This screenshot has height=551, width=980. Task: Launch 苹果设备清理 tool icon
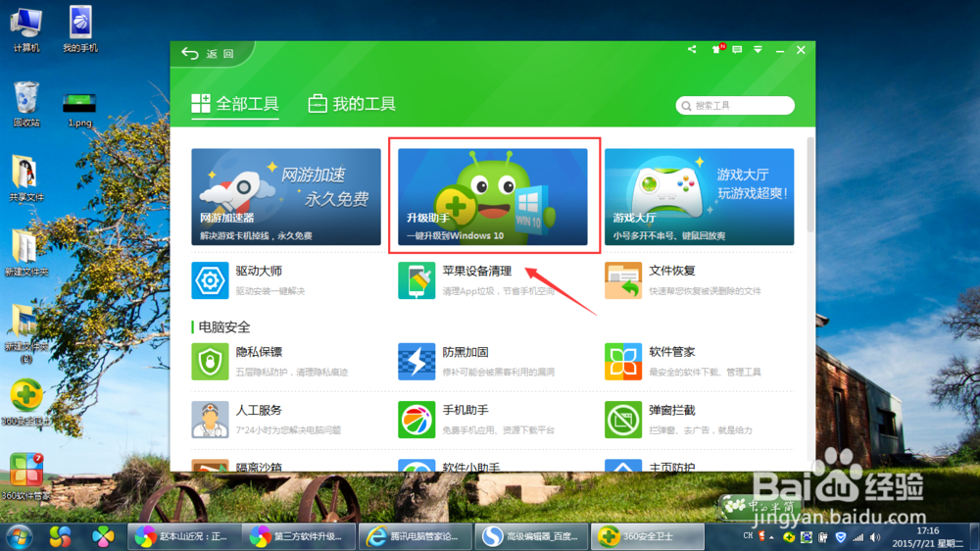point(416,280)
